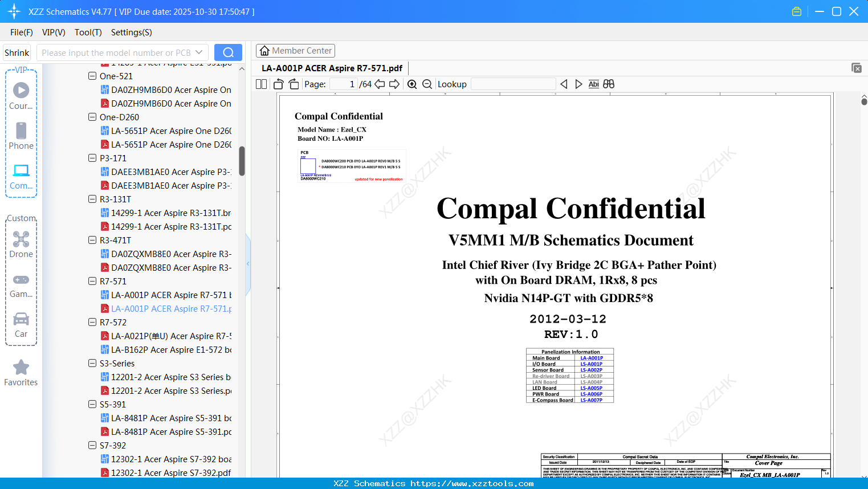868x489 pixels.
Task: Click the yellow bag icon in title bar
Action: 797,11
